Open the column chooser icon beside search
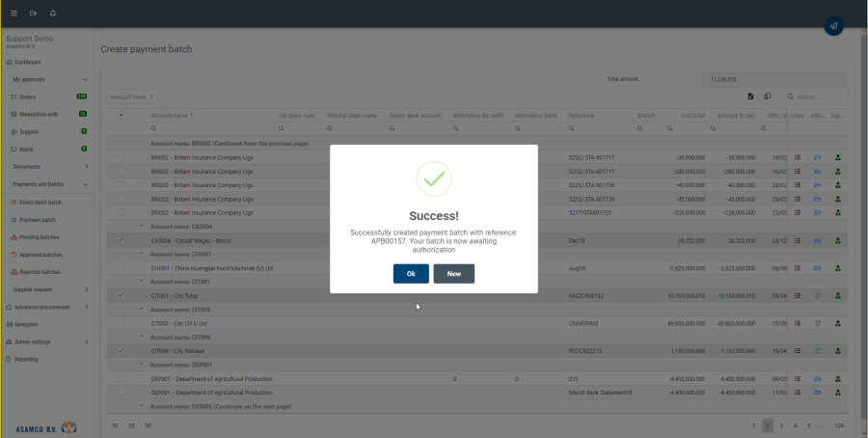This screenshot has height=438, width=868. pos(767,96)
